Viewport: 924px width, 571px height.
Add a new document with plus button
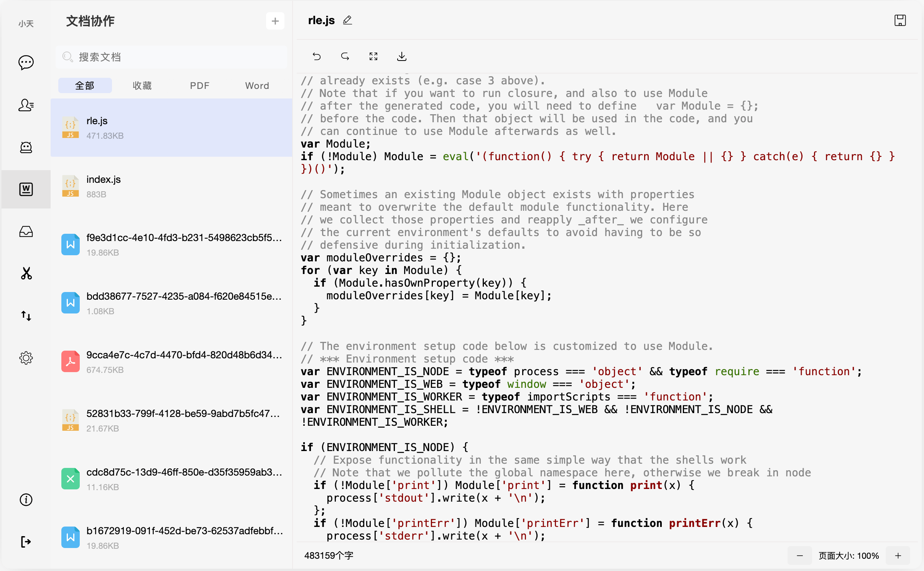(x=275, y=21)
